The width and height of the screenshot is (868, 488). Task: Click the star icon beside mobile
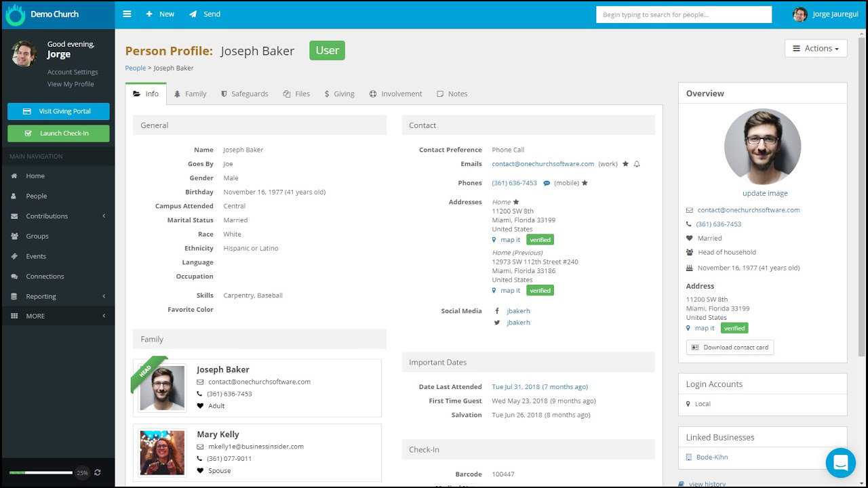[585, 183]
